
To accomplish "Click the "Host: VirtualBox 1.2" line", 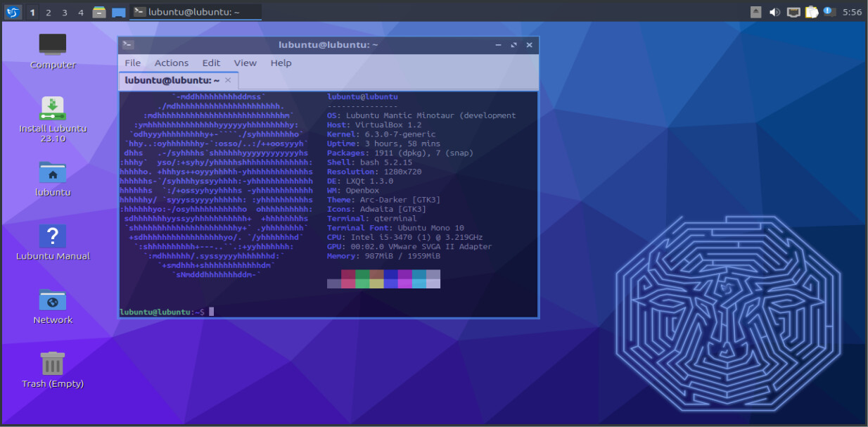I will point(374,125).
